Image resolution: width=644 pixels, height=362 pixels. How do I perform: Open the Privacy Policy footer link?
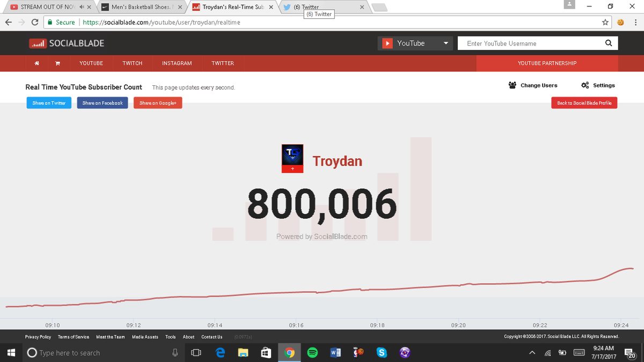(38, 337)
